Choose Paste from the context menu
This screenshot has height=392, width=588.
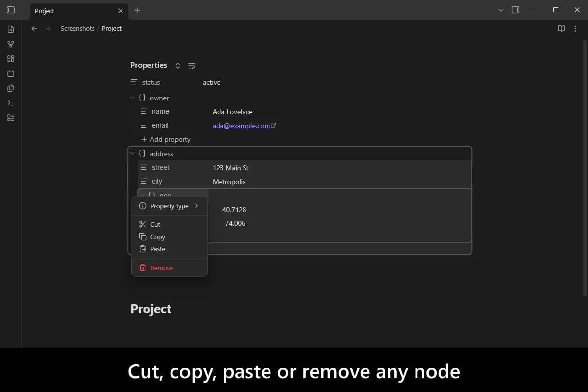tap(170, 249)
